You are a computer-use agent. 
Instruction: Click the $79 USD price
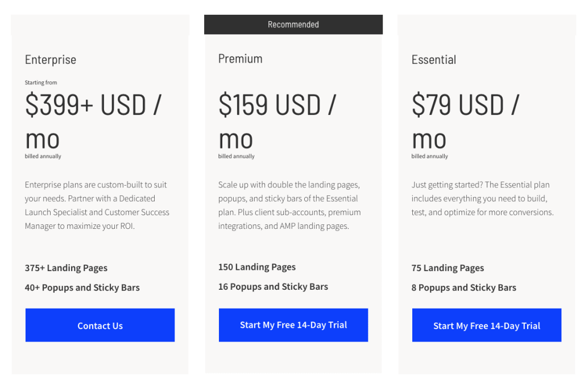pos(466,121)
